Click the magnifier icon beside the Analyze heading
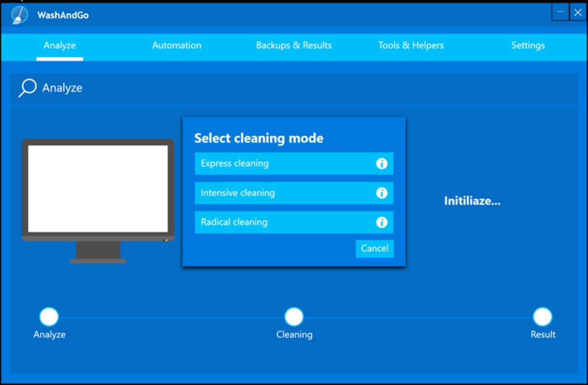The width and height of the screenshot is (588, 385). (x=27, y=88)
